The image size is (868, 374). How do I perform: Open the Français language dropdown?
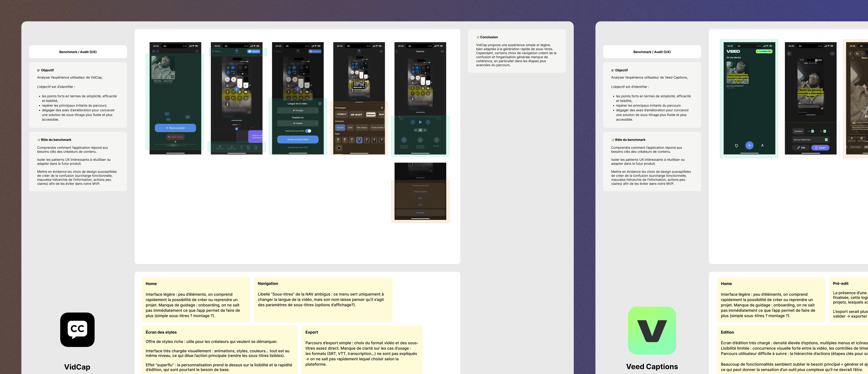coord(298,110)
